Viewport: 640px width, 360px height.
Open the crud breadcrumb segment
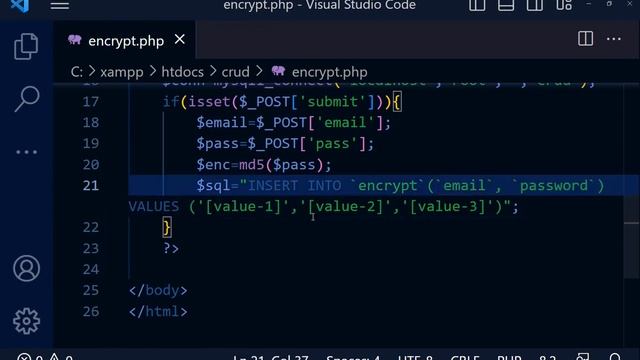click(236, 72)
